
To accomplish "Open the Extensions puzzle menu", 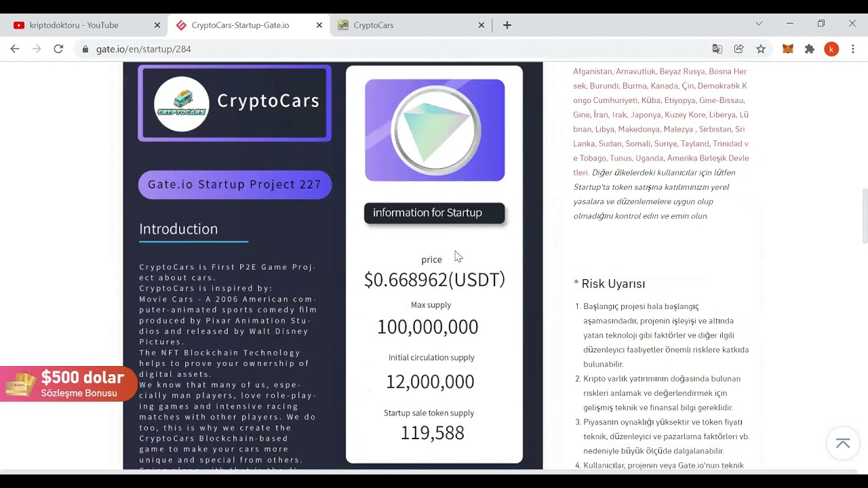I will click(810, 49).
